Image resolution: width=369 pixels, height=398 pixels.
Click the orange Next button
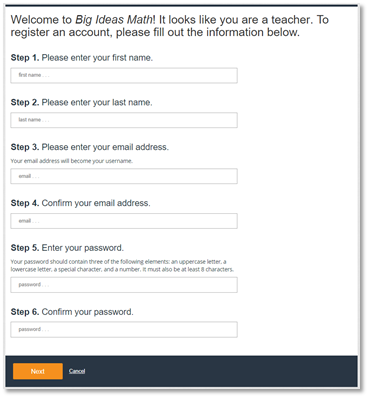[x=38, y=371]
